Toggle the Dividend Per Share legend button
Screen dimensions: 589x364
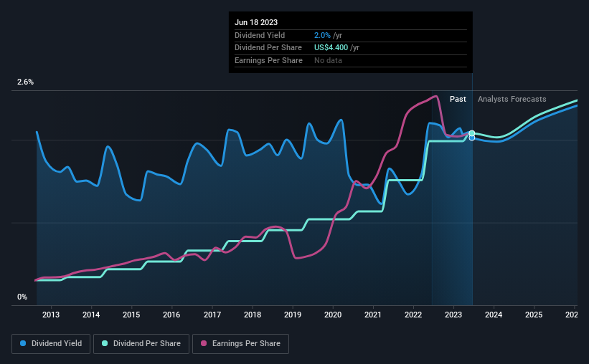point(141,344)
